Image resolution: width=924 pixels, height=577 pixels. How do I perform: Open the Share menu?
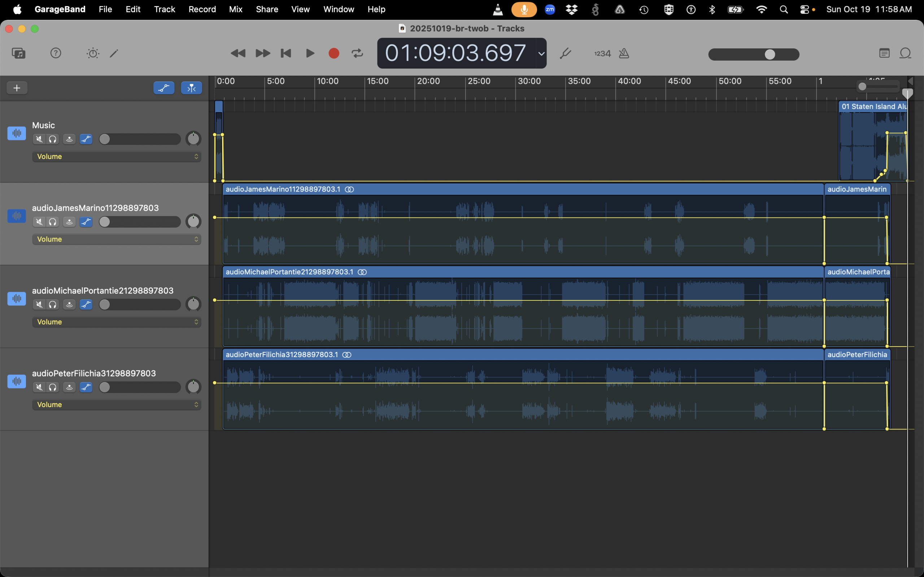click(267, 9)
